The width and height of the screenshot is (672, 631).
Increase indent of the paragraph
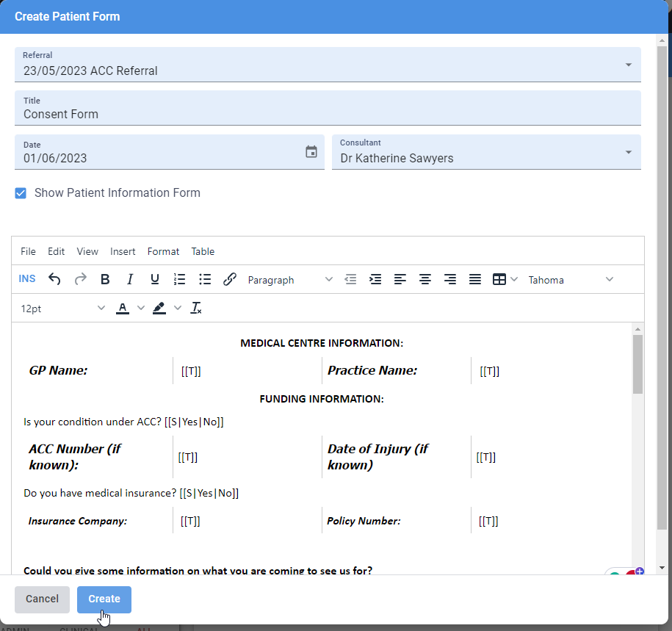coord(375,279)
